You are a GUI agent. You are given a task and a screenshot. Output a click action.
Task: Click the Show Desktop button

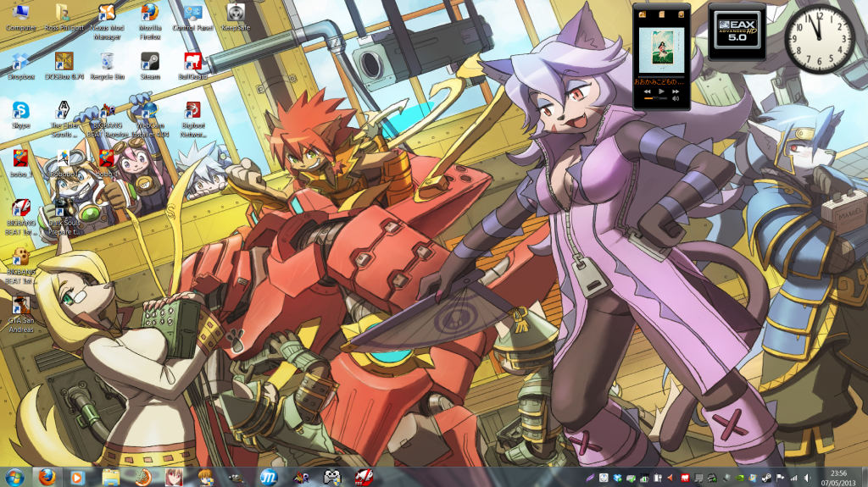pos(864,477)
